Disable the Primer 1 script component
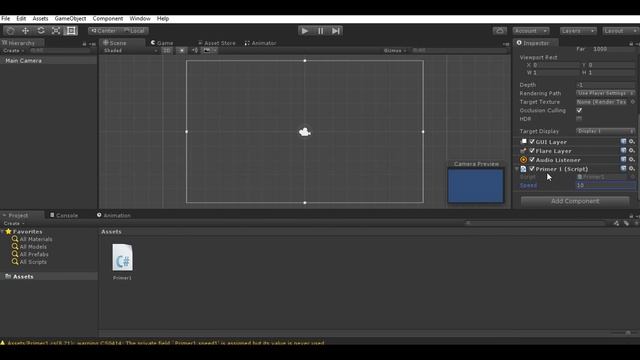Screen dimensions: 640x360 pos(532,169)
